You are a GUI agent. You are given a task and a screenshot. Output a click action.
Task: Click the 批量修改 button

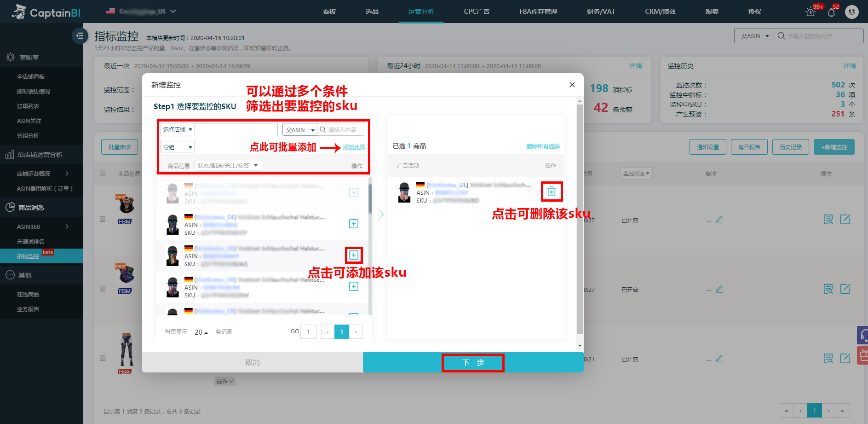click(x=120, y=147)
